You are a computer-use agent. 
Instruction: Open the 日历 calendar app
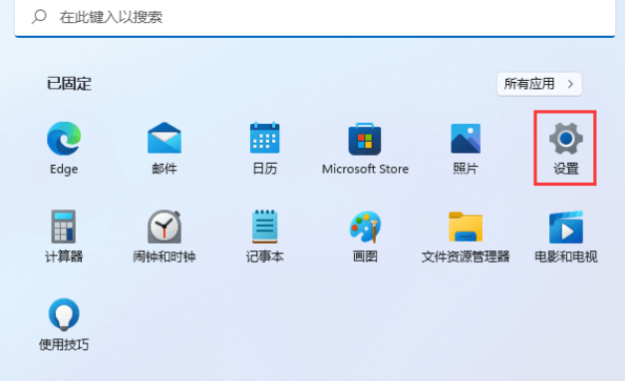(x=265, y=138)
